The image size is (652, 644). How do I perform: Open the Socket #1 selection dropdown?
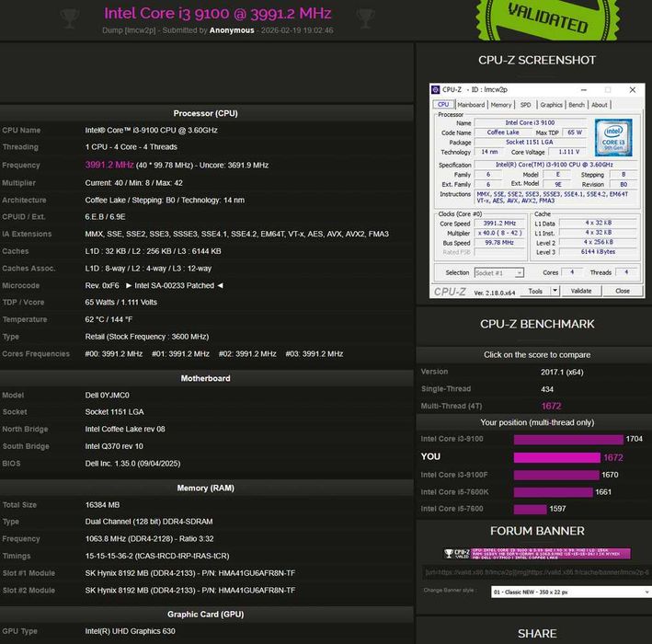pos(499,273)
